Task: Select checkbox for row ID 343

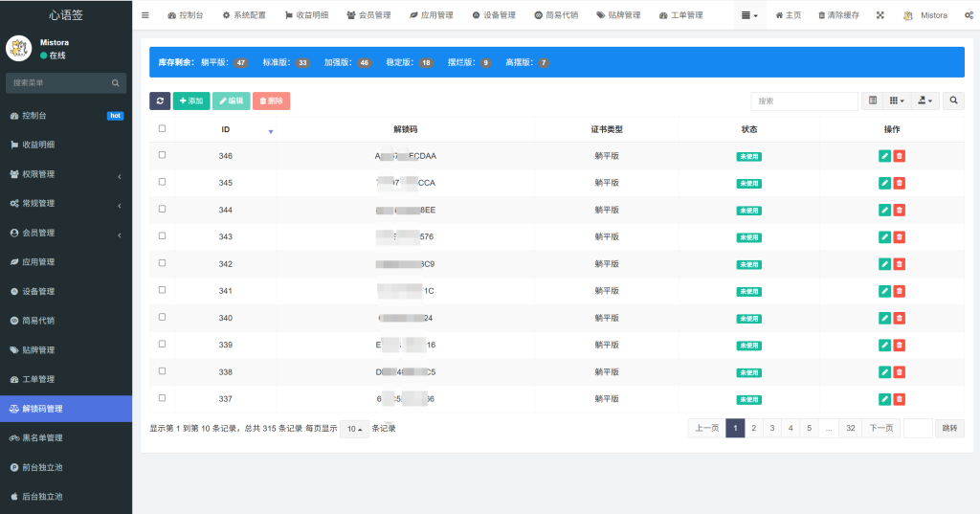Action: point(162,235)
